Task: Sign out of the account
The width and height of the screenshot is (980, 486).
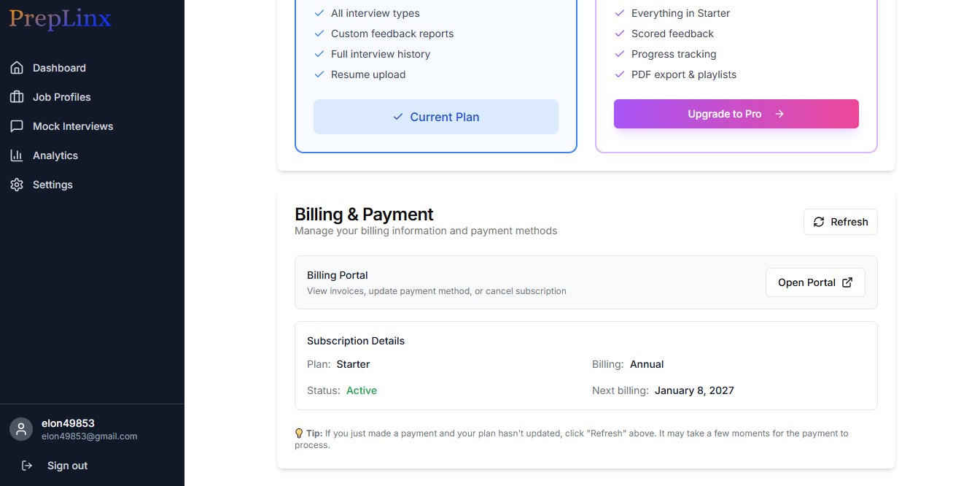Action: point(67,466)
